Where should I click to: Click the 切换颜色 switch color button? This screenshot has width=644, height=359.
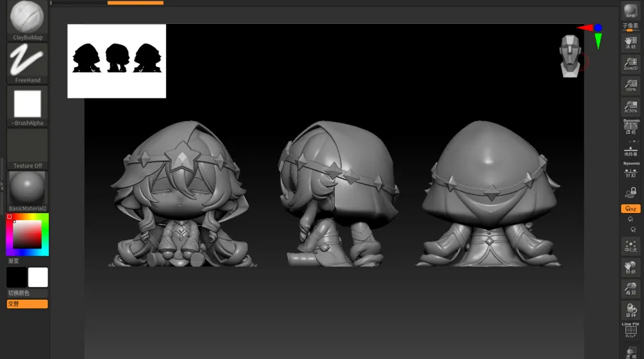(x=27, y=293)
